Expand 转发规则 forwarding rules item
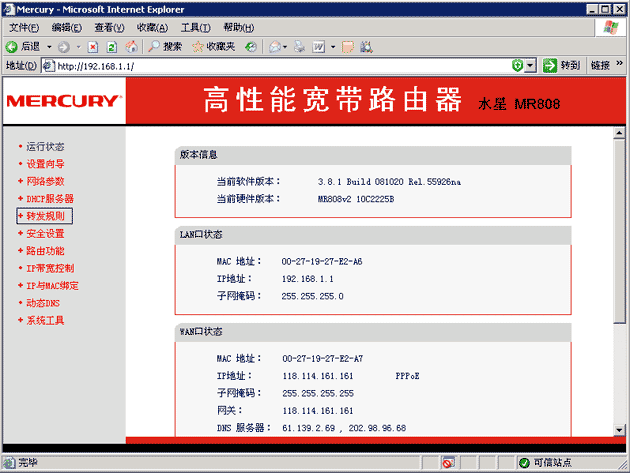 coord(45,216)
